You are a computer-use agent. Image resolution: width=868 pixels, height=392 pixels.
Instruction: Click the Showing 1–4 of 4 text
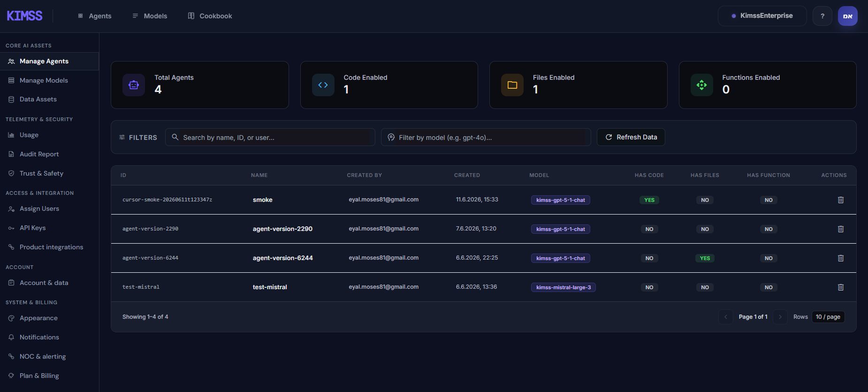pyautogui.click(x=145, y=317)
